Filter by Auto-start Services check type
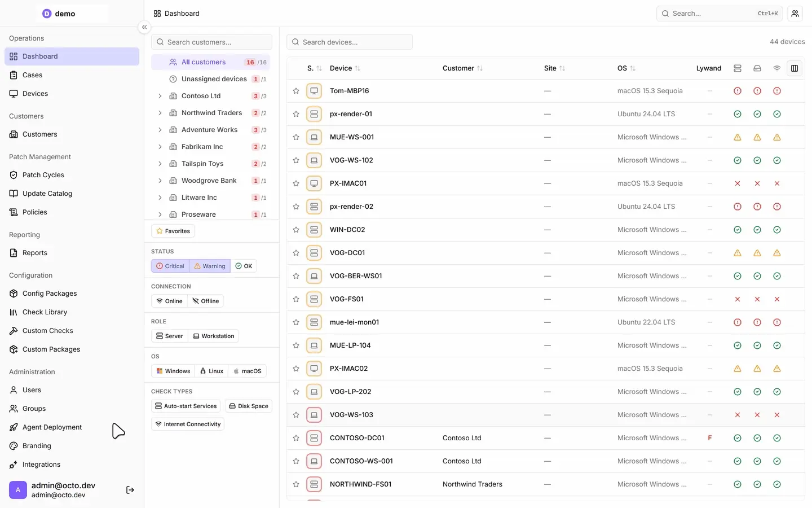Screen dimensions: 812x508 click(186, 406)
